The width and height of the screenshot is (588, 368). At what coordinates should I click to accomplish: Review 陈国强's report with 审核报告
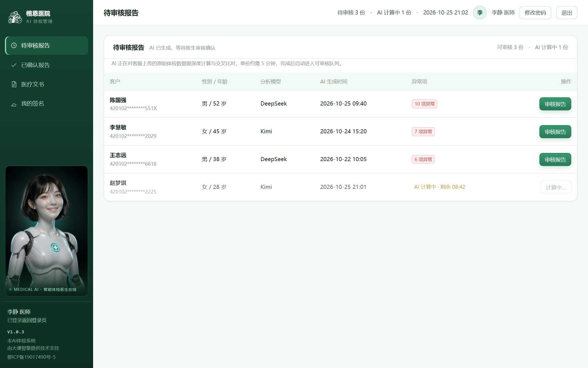[555, 104]
